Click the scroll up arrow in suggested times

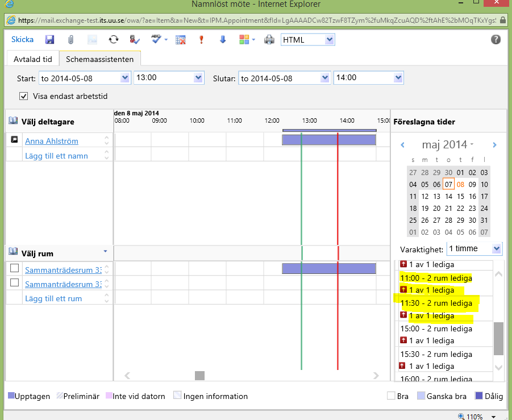(x=498, y=274)
